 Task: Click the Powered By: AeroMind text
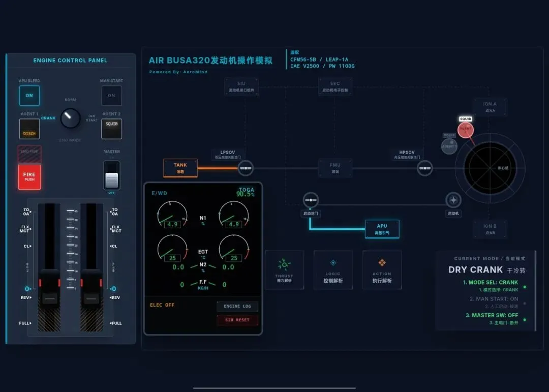point(178,72)
